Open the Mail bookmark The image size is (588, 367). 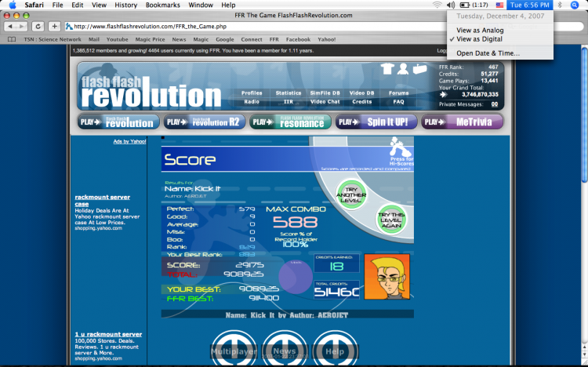94,39
